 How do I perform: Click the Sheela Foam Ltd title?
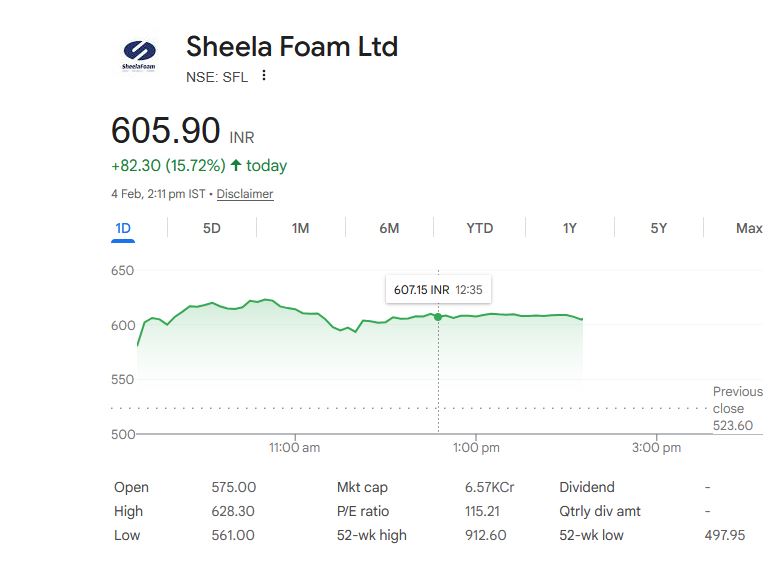tap(292, 47)
